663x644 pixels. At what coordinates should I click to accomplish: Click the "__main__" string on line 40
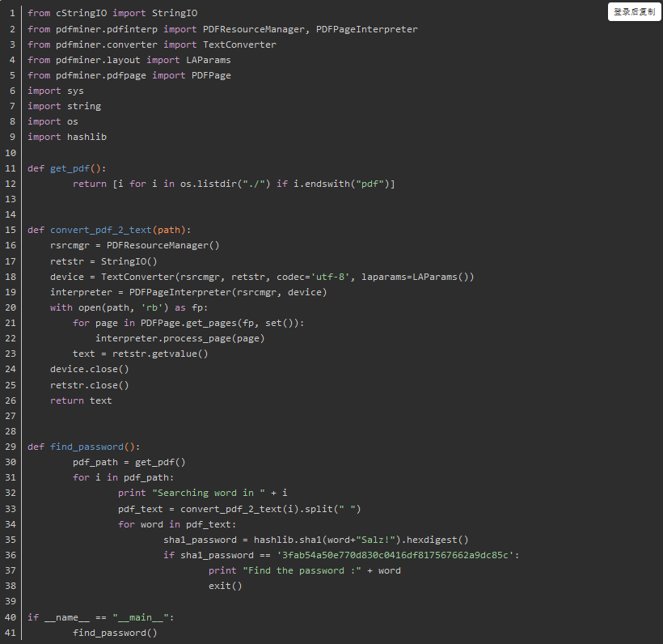coord(141,618)
